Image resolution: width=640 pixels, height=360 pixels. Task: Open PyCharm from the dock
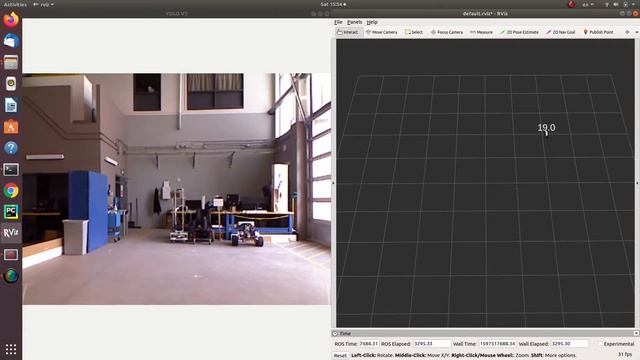pos(11,212)
